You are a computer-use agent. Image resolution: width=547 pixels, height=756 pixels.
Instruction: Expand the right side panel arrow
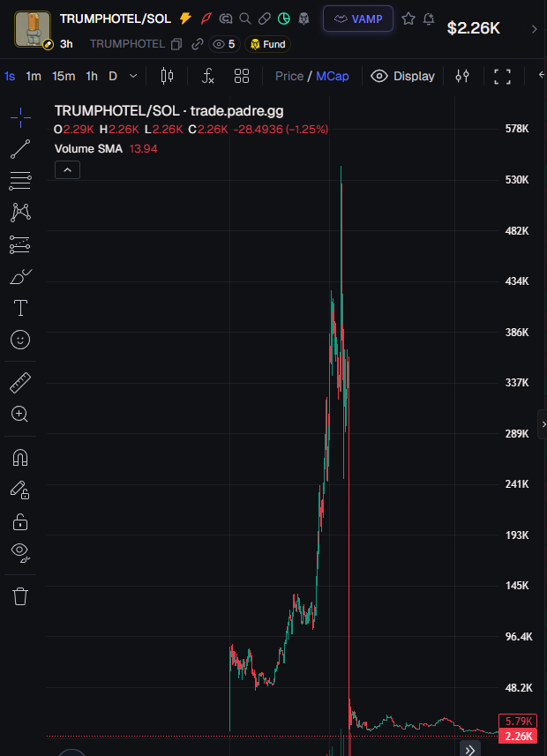click(x=543, y=424)
